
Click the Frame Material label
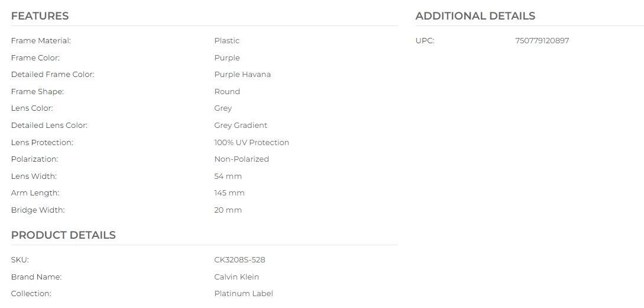41,41
